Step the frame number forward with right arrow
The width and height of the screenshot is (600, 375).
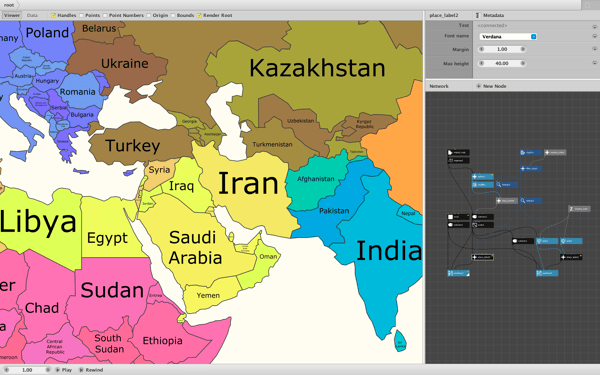(x=48, y=370)
